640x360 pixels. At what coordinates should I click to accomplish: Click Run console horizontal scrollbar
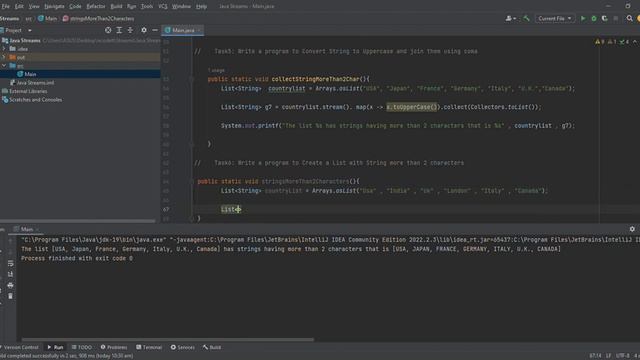pyautogui.click(x=168, y=339)
